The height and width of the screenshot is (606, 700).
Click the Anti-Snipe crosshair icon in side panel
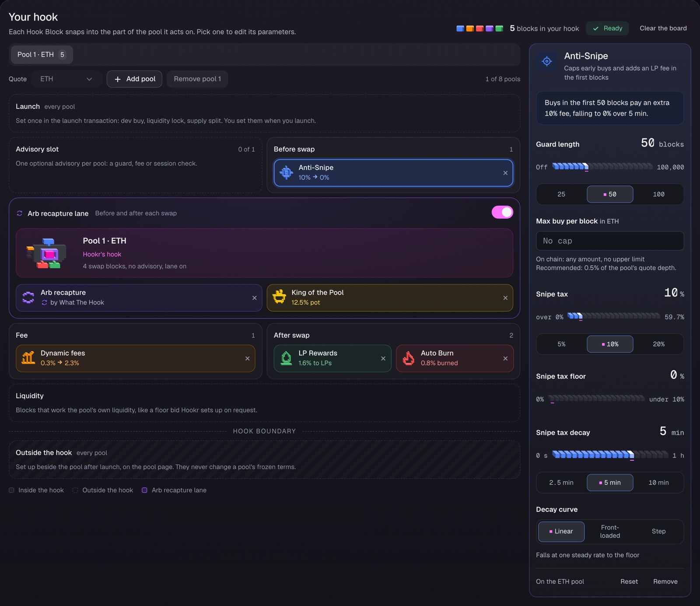pyautogui.click(x=547, y=61)
